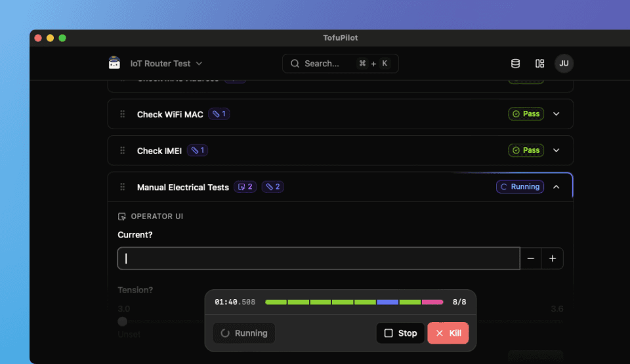Collapse the Manual Electrical Tests step
630x364 pixels.
556,187
